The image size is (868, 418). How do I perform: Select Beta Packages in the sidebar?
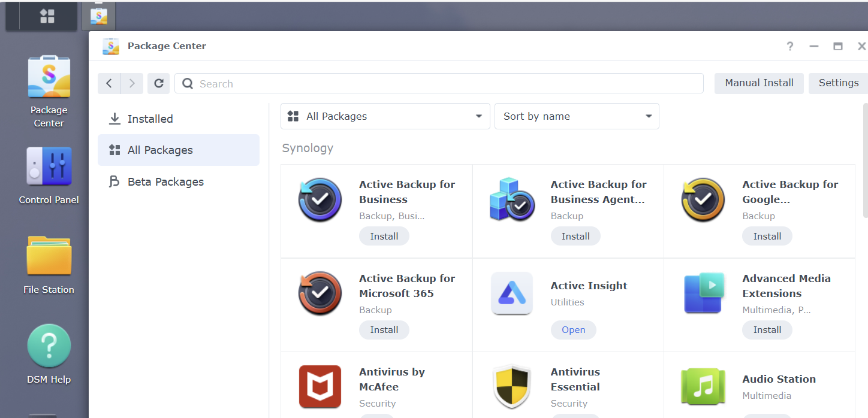point(179,182)
